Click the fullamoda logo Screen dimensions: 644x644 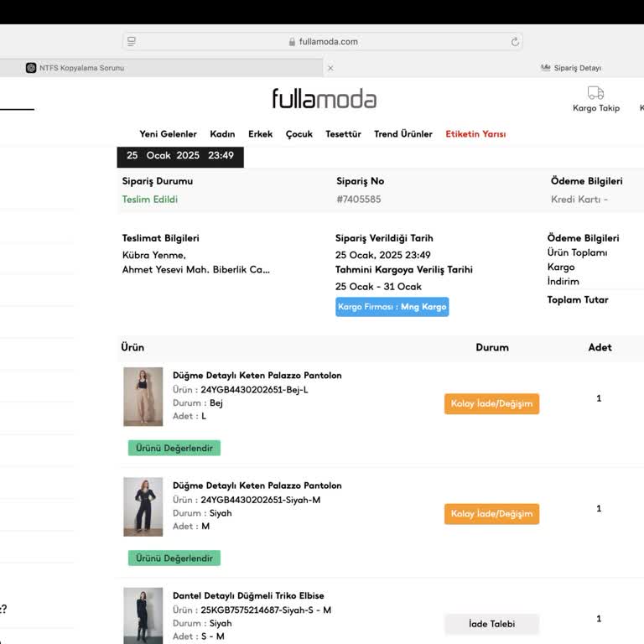coord(324,99)
